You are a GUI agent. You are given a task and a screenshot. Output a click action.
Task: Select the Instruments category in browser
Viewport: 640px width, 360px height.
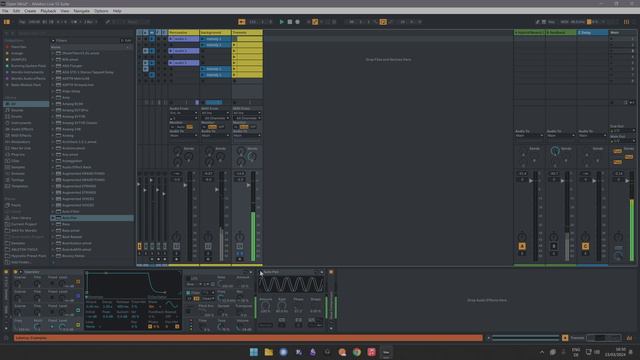(21, 123)
